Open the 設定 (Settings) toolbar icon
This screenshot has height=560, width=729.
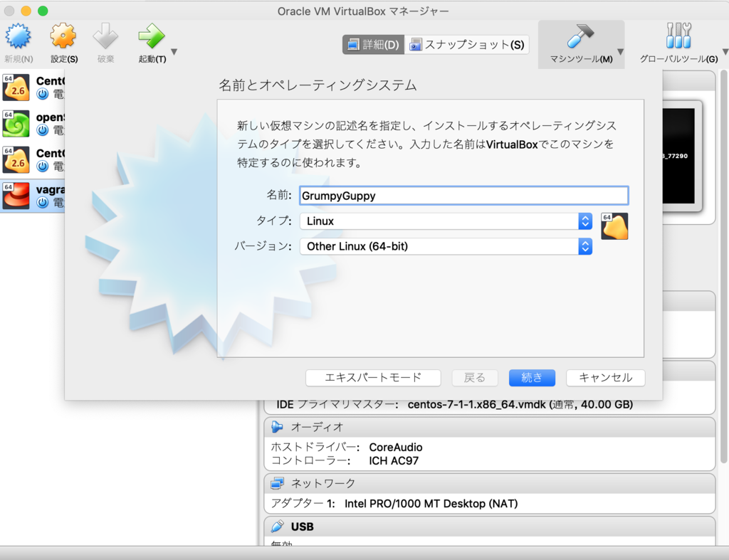pos(63,36)
